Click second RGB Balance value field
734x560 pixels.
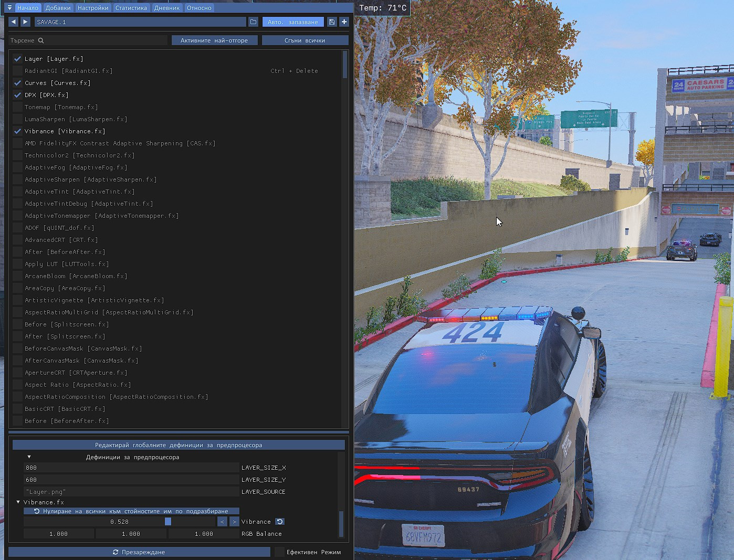click(131, 534)
